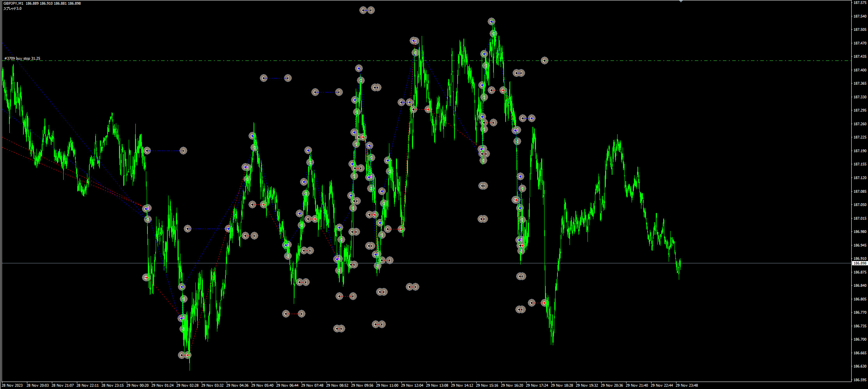Click the 186.700 price level label
Screen dimensions: 868x389
coord(859,339)
